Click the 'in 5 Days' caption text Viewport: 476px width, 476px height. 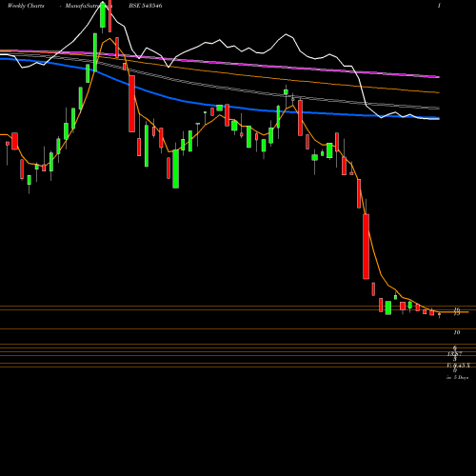pos(457,378)
